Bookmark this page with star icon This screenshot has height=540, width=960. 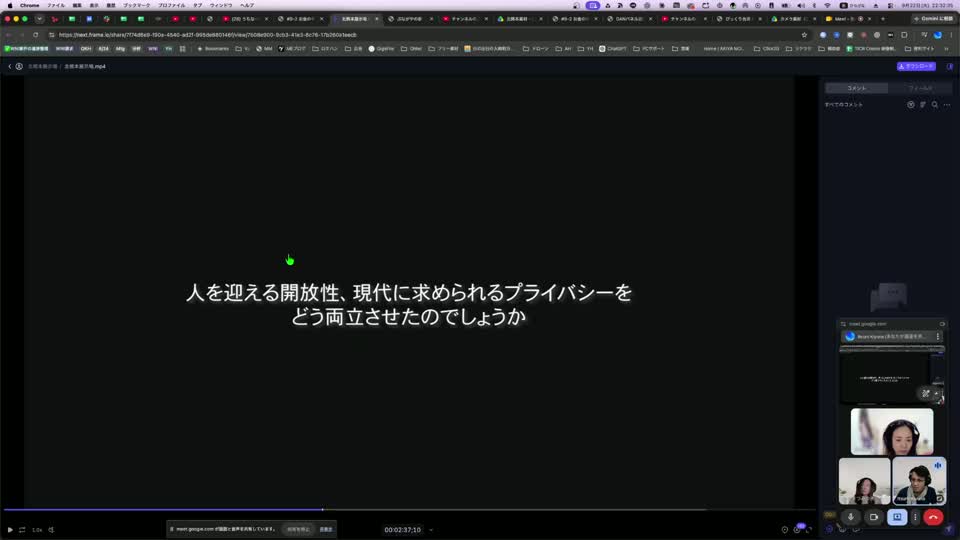804,35
